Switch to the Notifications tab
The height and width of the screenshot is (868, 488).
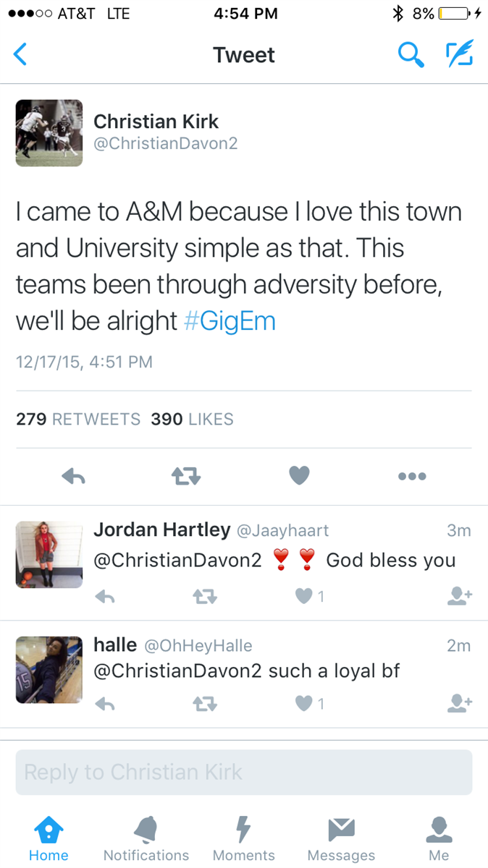click(146, 838)
